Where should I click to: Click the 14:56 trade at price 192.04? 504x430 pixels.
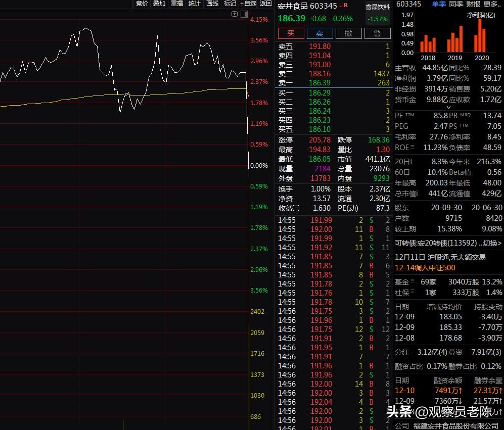click(x=334, y=402)
